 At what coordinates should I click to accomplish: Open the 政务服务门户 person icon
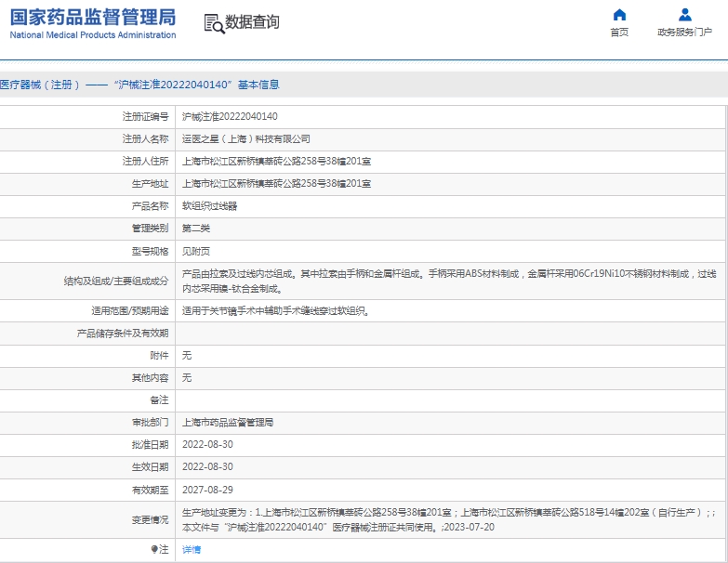point(685,15)
